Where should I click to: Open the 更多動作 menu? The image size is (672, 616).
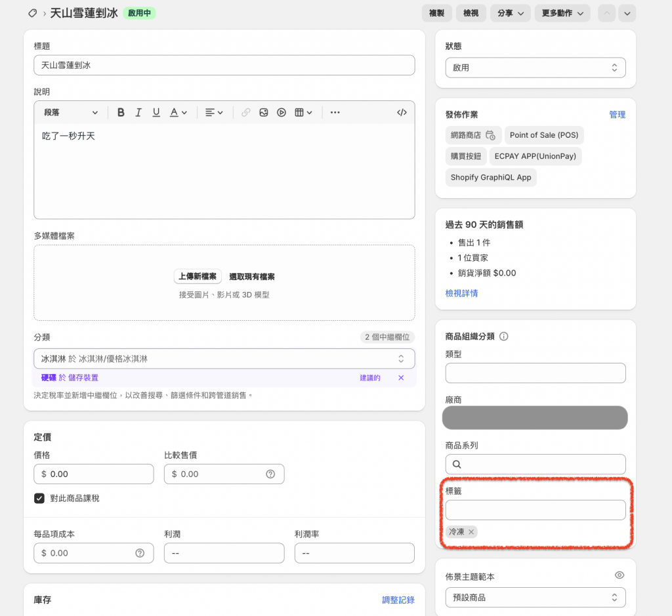point(562,13)
